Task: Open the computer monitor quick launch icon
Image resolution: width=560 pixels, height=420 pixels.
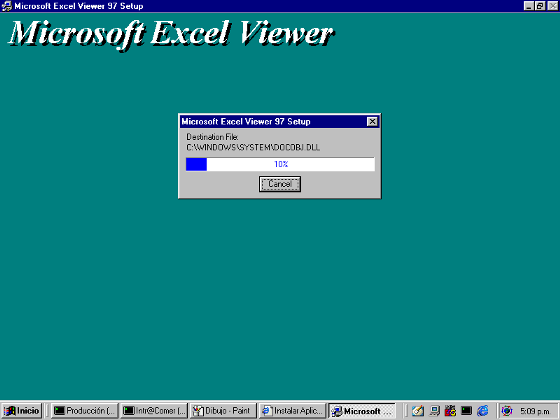Action: click(434, 411)
